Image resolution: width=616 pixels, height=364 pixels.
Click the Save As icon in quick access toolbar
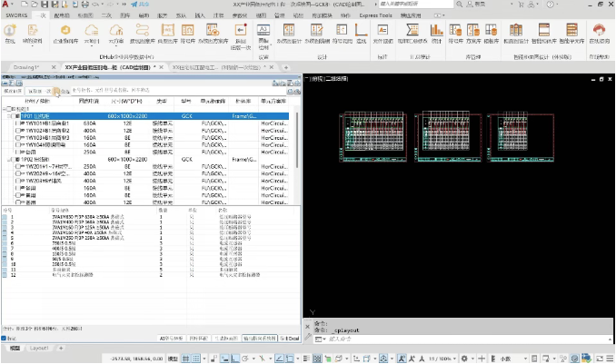(55, 5)
